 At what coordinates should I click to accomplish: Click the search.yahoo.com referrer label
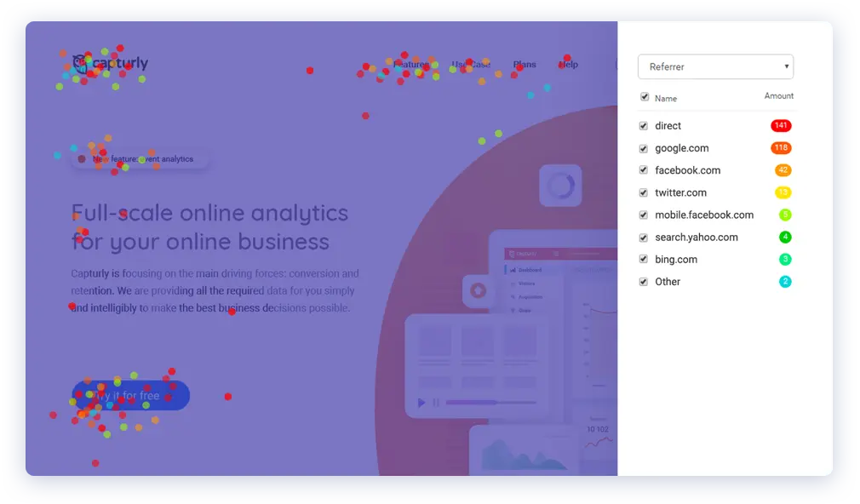coord(697,237)
